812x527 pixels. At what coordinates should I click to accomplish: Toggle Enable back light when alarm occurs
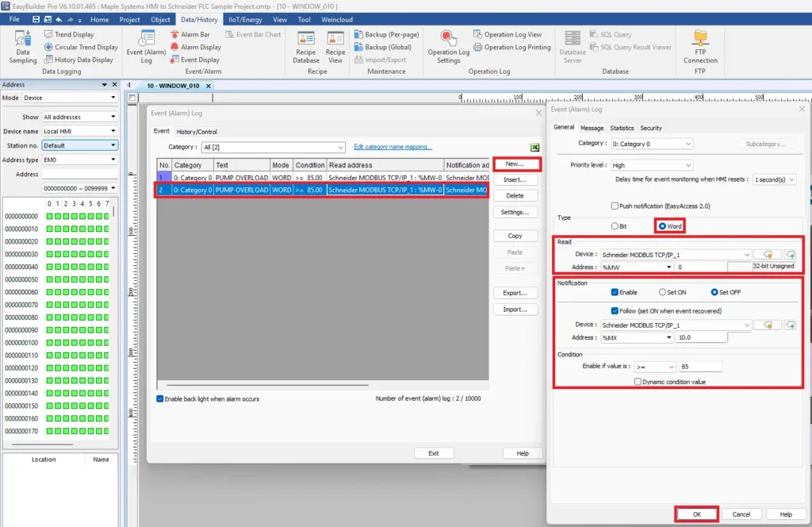pyautogui.click(x=160, y=399)
